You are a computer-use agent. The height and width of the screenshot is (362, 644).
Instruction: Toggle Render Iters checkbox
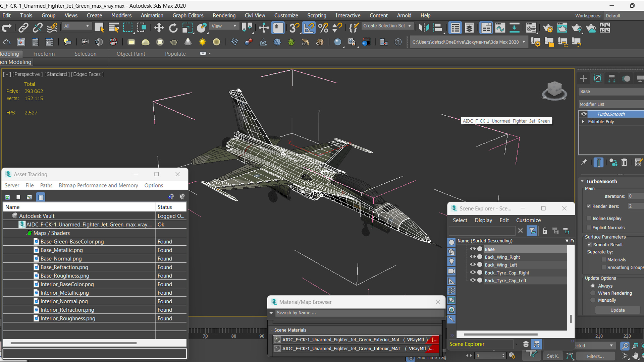point(589,206)
